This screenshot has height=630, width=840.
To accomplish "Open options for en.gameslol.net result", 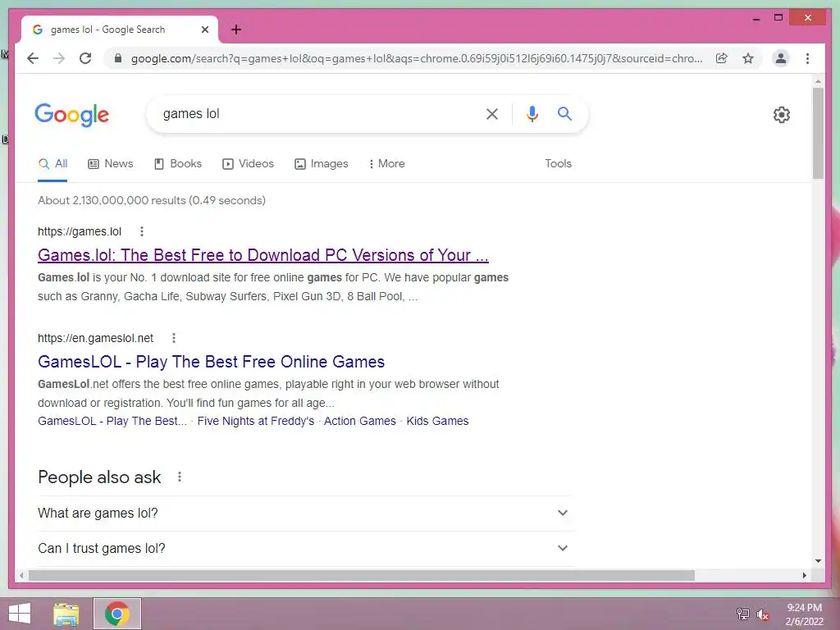I will (174, 338).
